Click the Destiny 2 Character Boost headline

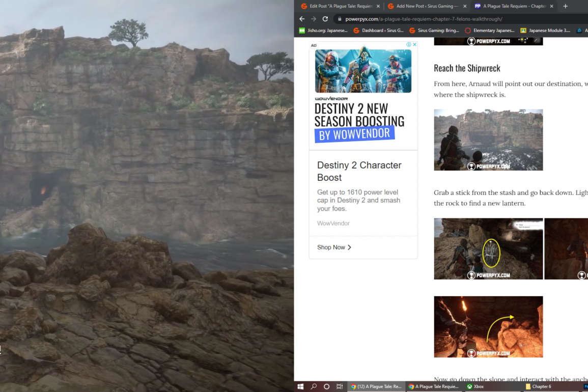(x=359, y=171)
